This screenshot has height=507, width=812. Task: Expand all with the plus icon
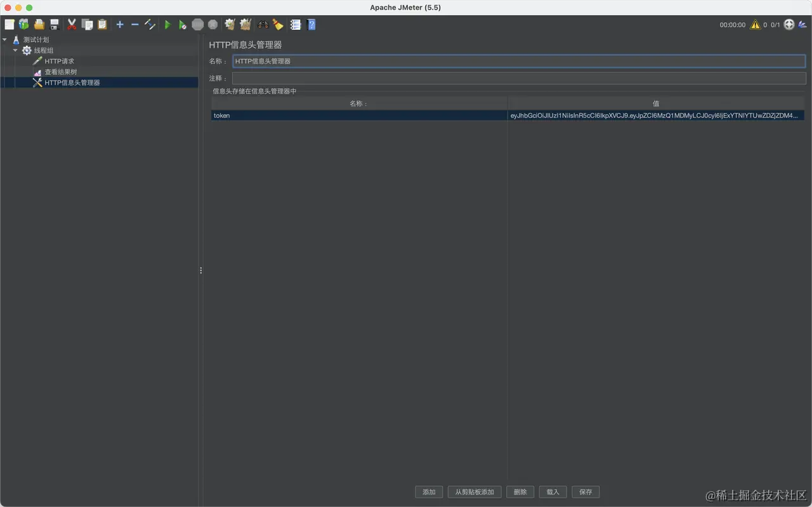click(x=120, y=25)
